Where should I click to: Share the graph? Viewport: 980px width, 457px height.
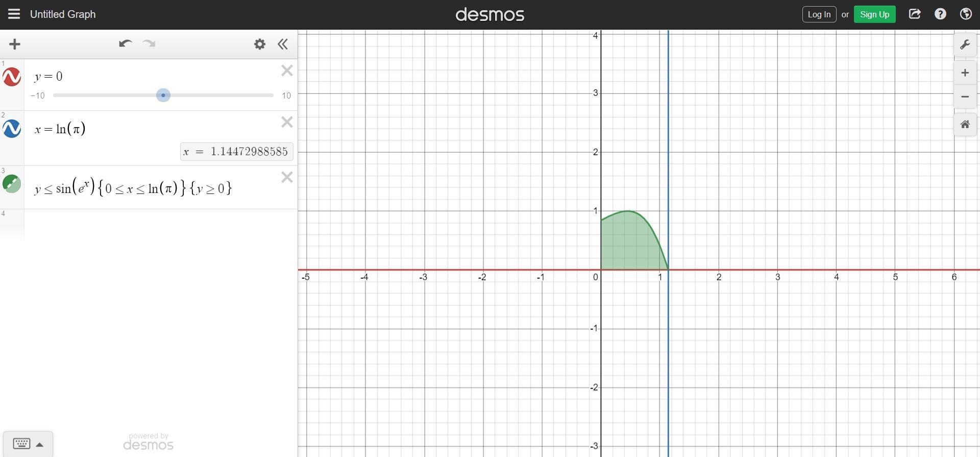pyautogui.click(x=915, y=14)
